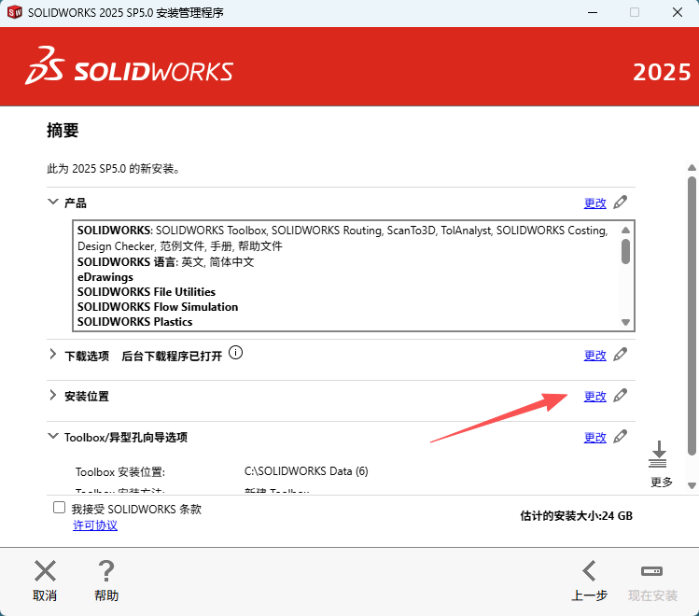This screenshot has width=699, height=616.
Task: Click the 此为 2025 SP5.0 的新安装 text
Action: (113, 169)
